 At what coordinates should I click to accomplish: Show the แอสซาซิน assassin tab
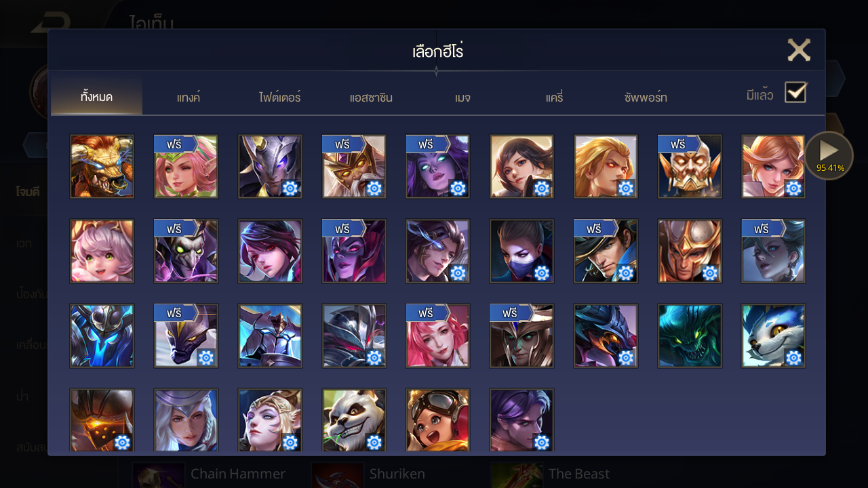371,98
